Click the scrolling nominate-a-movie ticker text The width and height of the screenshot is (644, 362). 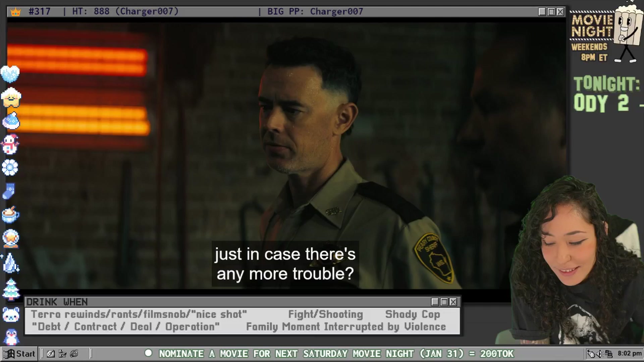click(336, 354)
